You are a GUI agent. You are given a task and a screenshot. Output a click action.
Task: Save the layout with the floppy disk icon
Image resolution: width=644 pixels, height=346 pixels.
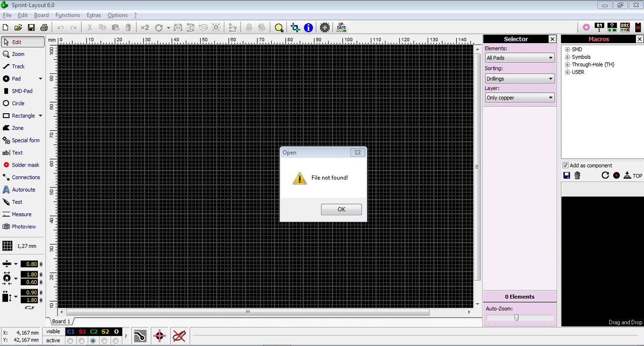(x=31, y=28)
